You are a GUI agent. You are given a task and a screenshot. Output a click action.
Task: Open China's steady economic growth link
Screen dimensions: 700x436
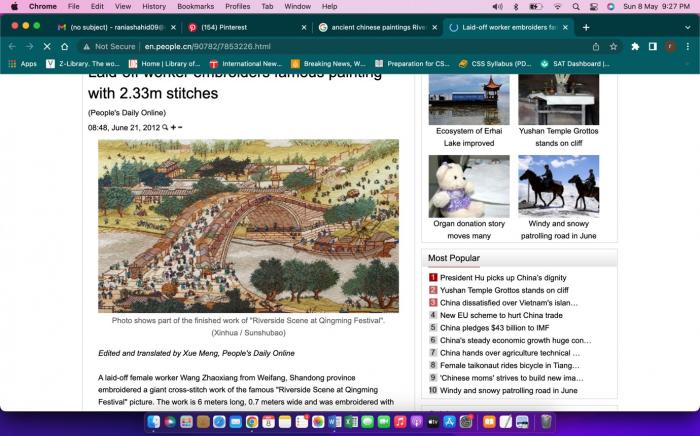516,340
